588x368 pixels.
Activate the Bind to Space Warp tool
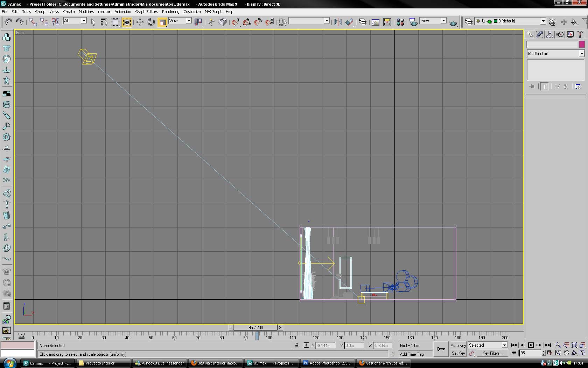click(55, 22)
